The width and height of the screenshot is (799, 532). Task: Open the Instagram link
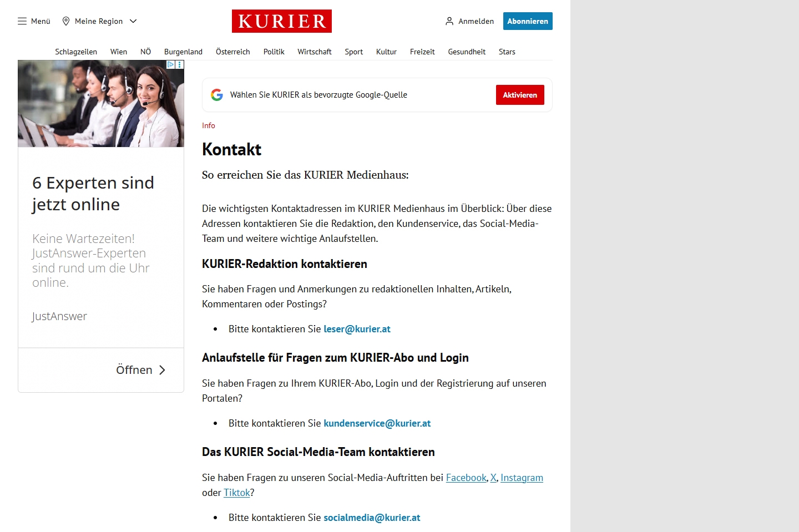pos(522,478)
